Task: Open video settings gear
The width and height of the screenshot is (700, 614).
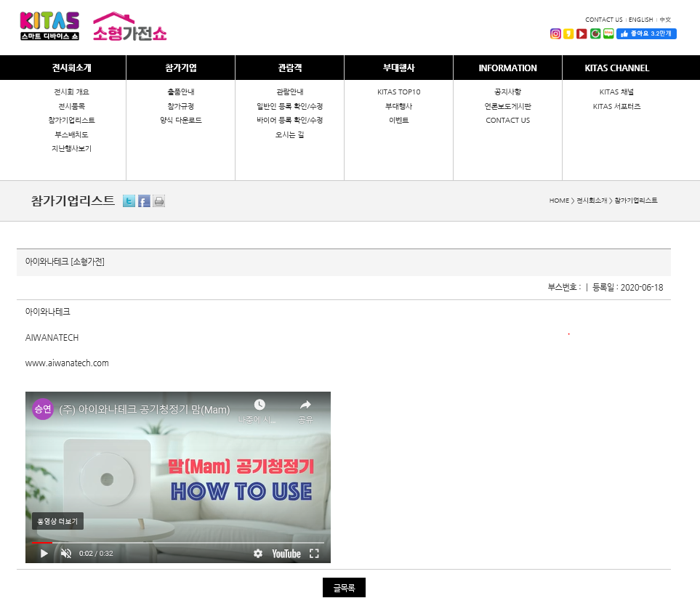Action: pos(258,554)
